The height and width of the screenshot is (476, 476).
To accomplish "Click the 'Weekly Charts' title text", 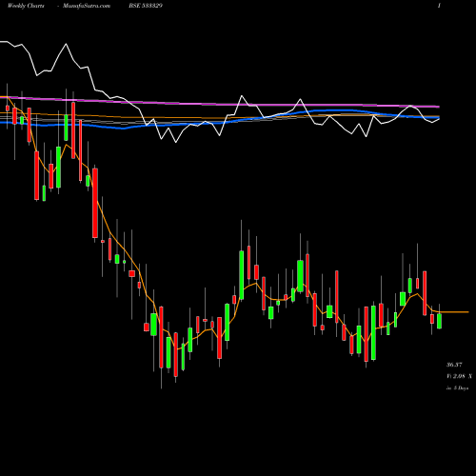I will coord(26,6).
